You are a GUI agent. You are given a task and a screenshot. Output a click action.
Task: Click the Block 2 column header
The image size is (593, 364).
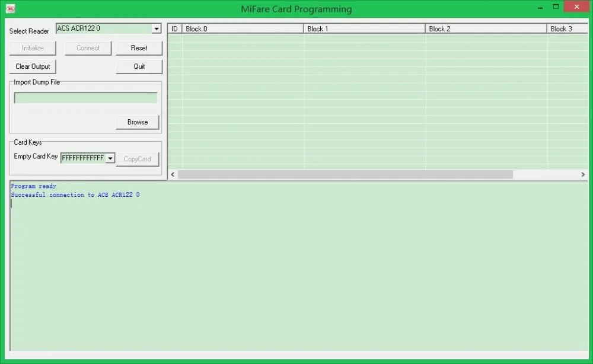[x=486, y=28]
